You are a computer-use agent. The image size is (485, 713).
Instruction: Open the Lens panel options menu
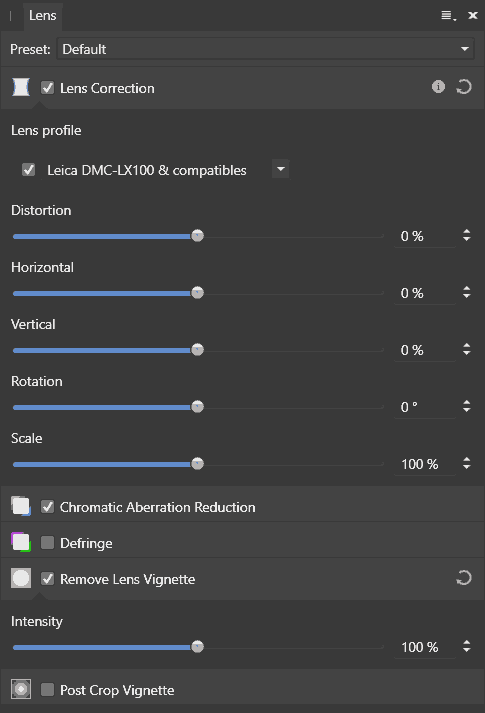[448, 16]
